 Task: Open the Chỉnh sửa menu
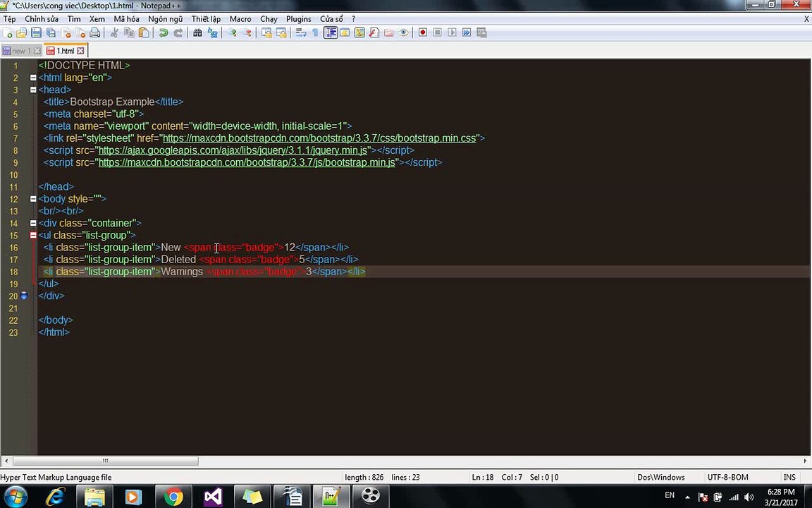[x=42, y=18]
